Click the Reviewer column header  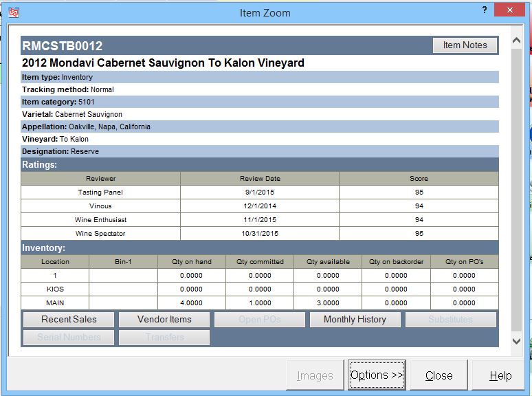pyautogui.click(x=100, y=179)
